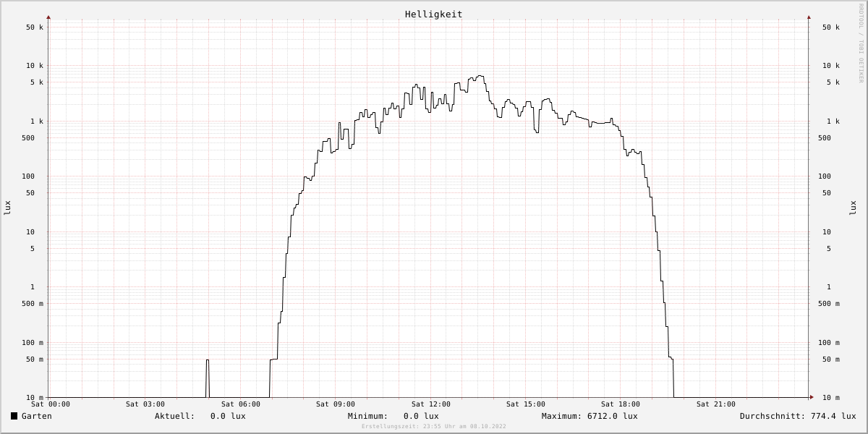Click the Durchschnitt: 774.4 lux value
The height and width of the screenshot is (434, 868).
[x=798, y=416]
